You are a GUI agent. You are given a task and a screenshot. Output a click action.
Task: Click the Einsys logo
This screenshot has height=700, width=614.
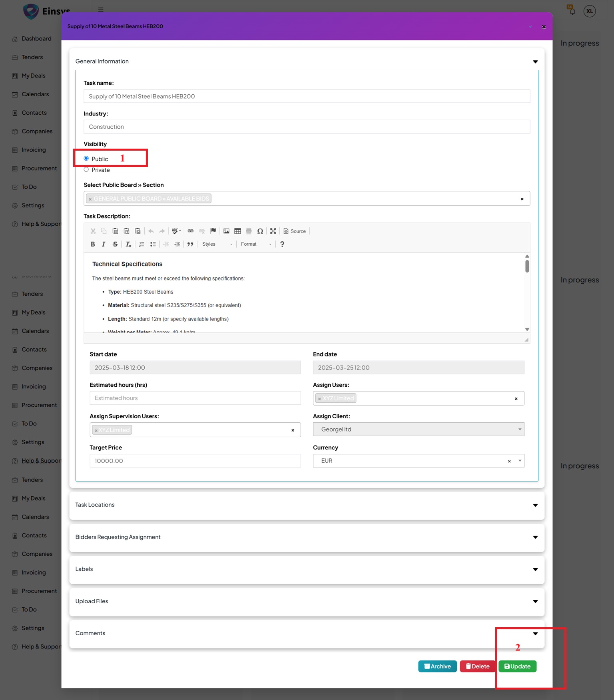point(47,11)
